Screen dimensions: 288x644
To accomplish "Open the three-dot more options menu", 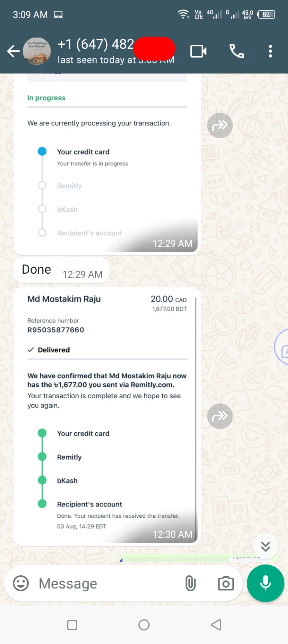I will [x=270, y=51].
